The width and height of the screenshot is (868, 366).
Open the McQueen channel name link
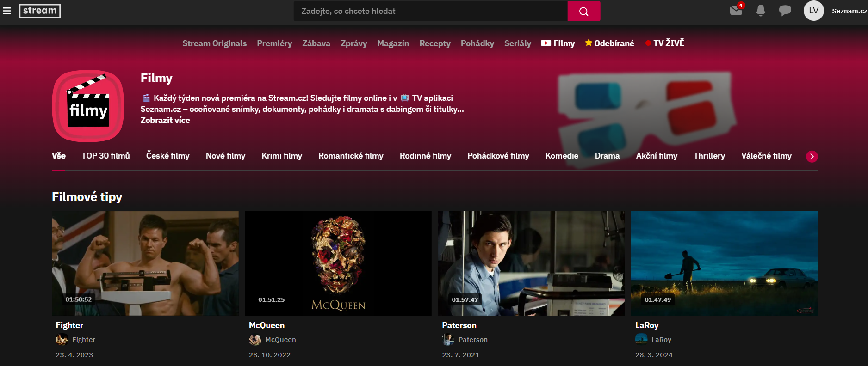(x=280, y=340)
